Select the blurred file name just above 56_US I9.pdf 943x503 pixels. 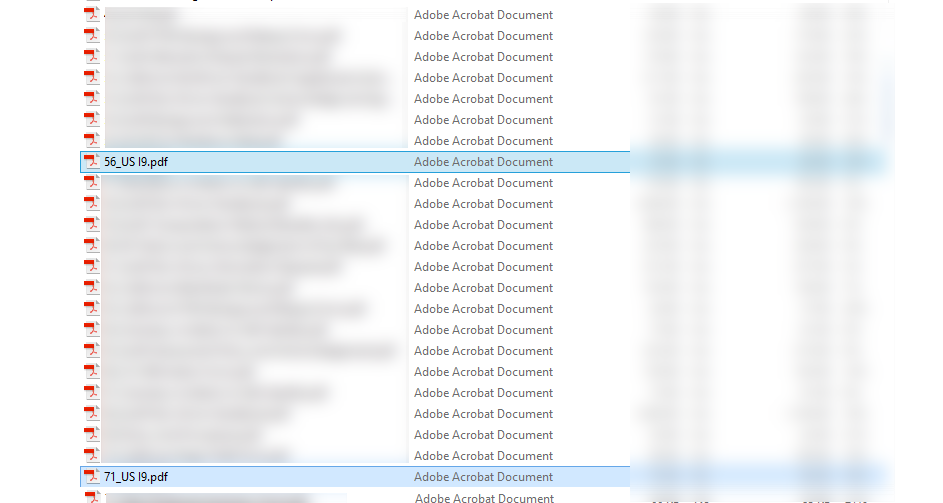[192, 141]
